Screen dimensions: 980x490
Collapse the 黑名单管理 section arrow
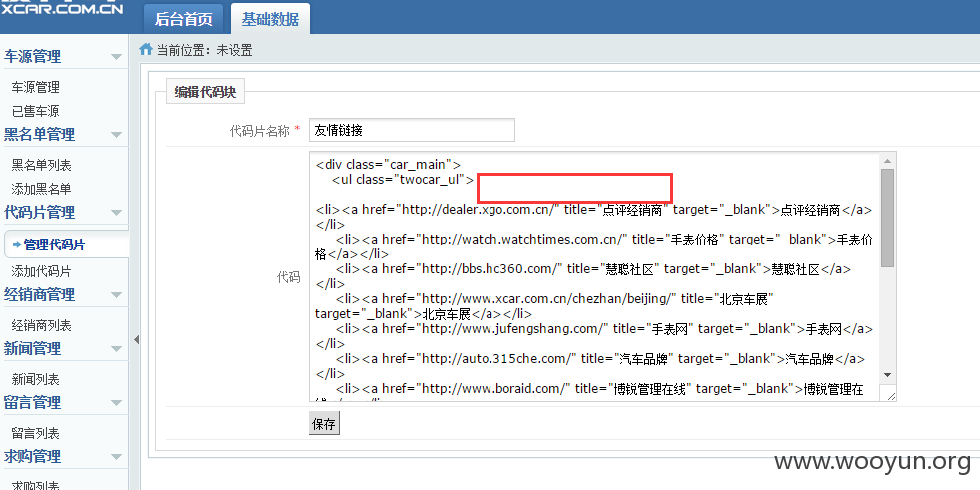pyautogui.click(x=116, y=134)
